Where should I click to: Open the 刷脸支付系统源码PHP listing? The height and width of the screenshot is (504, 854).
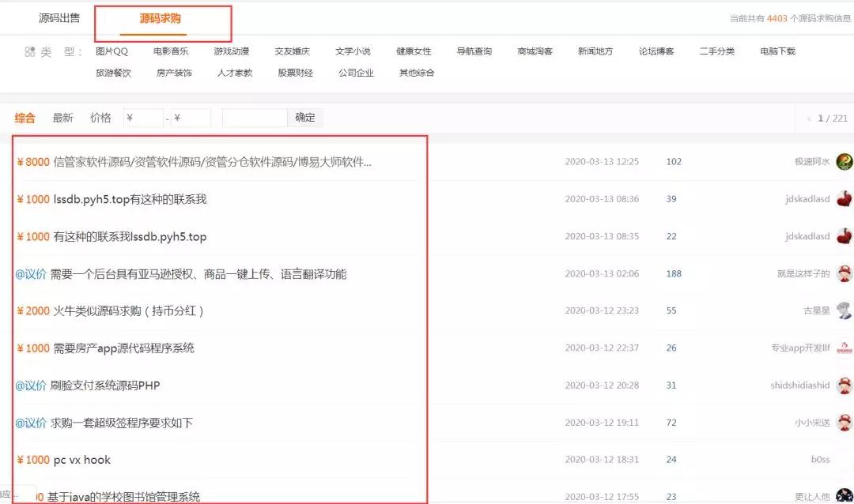tap(104, 386)
